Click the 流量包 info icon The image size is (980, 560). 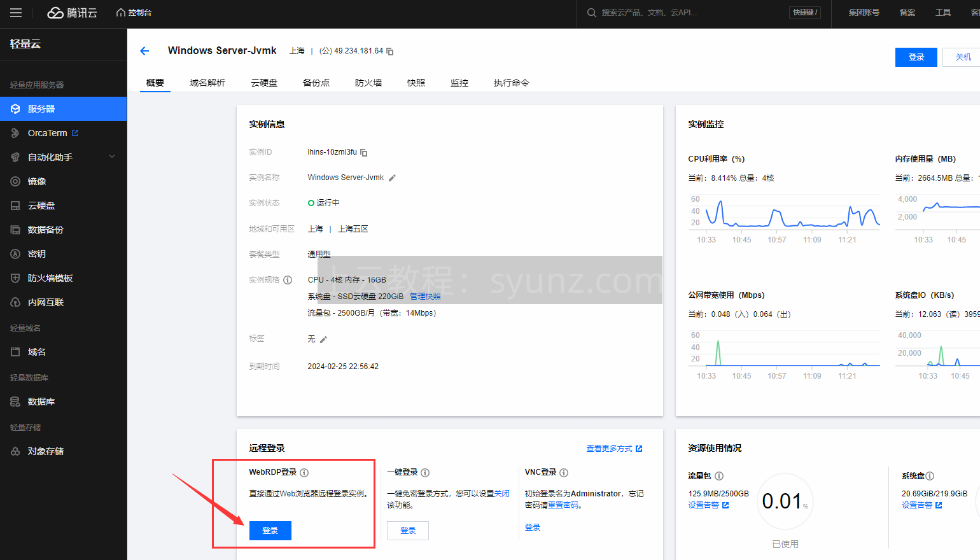point(719,476)
